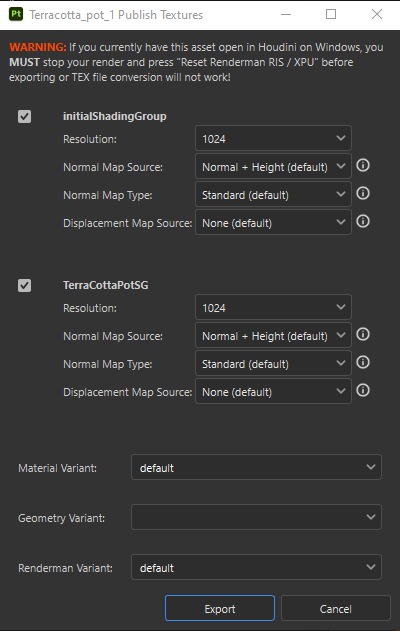Open the empty Geometry Variant dropdown

(256, 517)
